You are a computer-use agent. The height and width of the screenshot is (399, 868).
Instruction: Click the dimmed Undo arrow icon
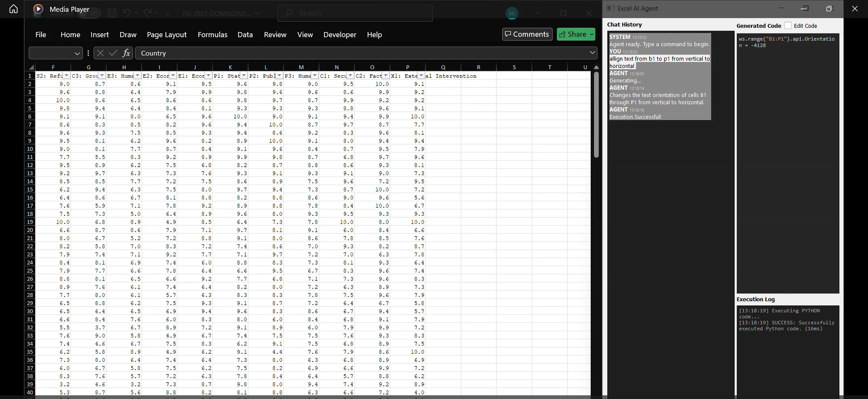pos(127,13)
